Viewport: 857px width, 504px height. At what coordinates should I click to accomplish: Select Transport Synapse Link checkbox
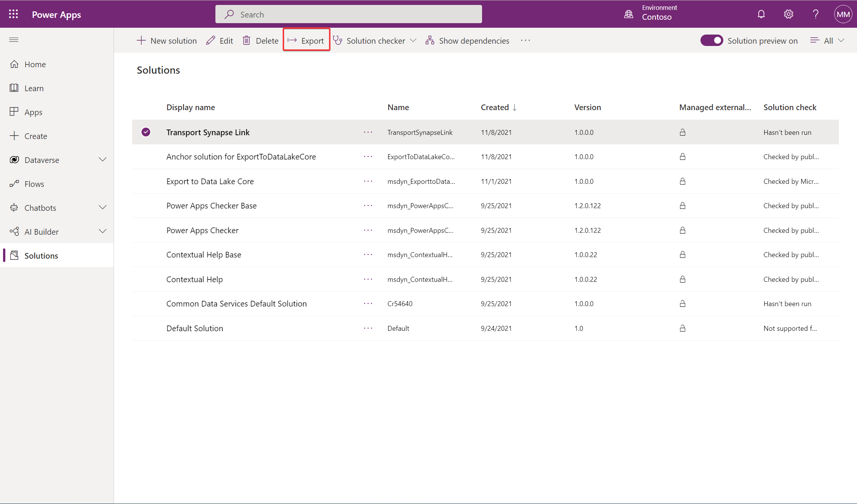[x=146, y=132]
